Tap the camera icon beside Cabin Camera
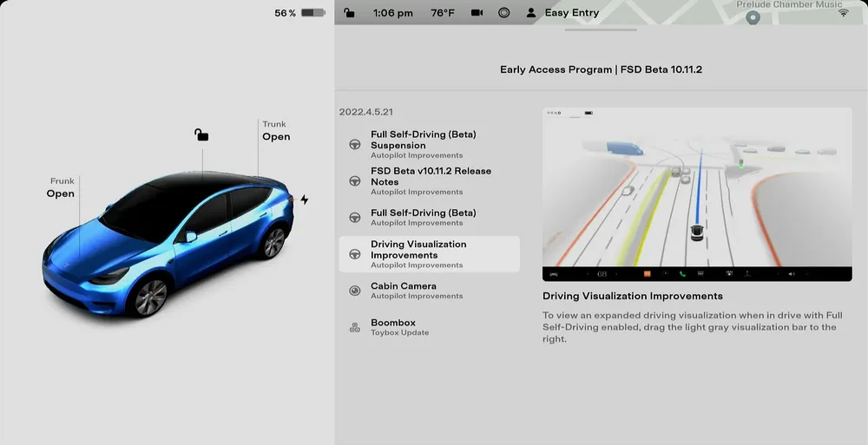The width and height of the screenshot is (868, 445). [x=355, y=291]
